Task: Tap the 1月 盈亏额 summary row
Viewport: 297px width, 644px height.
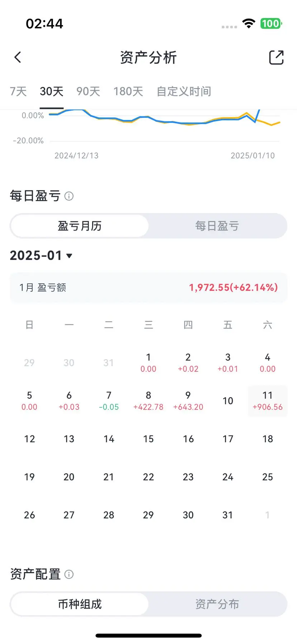Action: [x=148, y=287]
